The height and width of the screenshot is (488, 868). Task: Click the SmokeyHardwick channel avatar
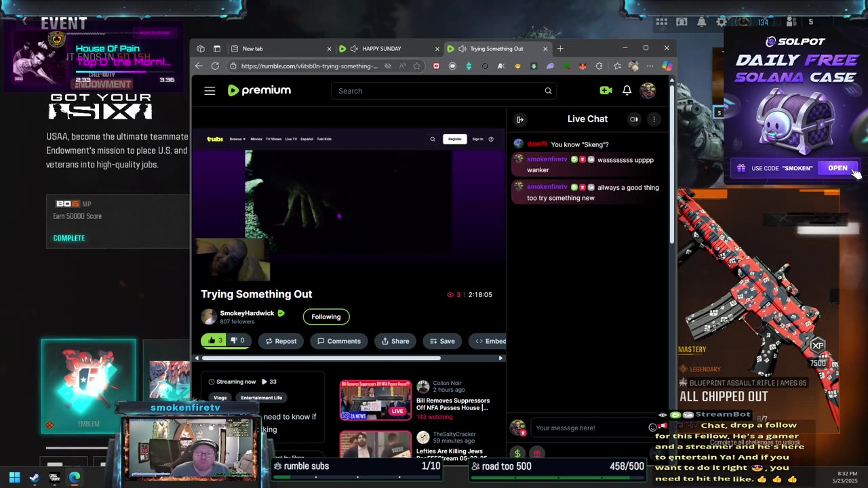[x=209, y=317]
